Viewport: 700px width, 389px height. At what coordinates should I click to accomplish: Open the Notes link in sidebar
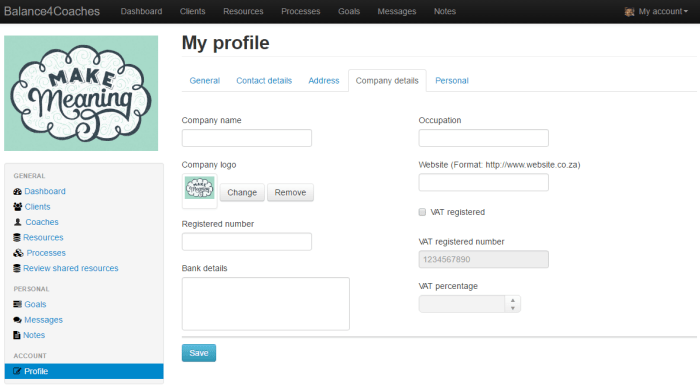[x=34, y=335]
